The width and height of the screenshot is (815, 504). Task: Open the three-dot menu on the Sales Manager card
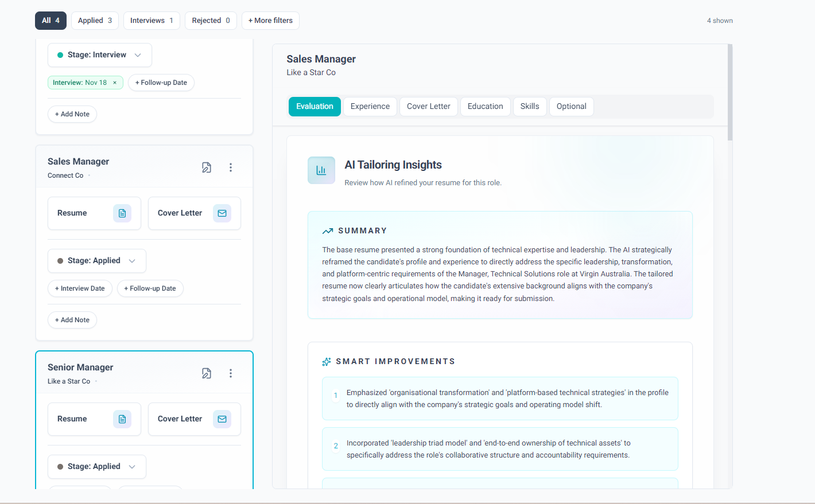coord(231,167)
